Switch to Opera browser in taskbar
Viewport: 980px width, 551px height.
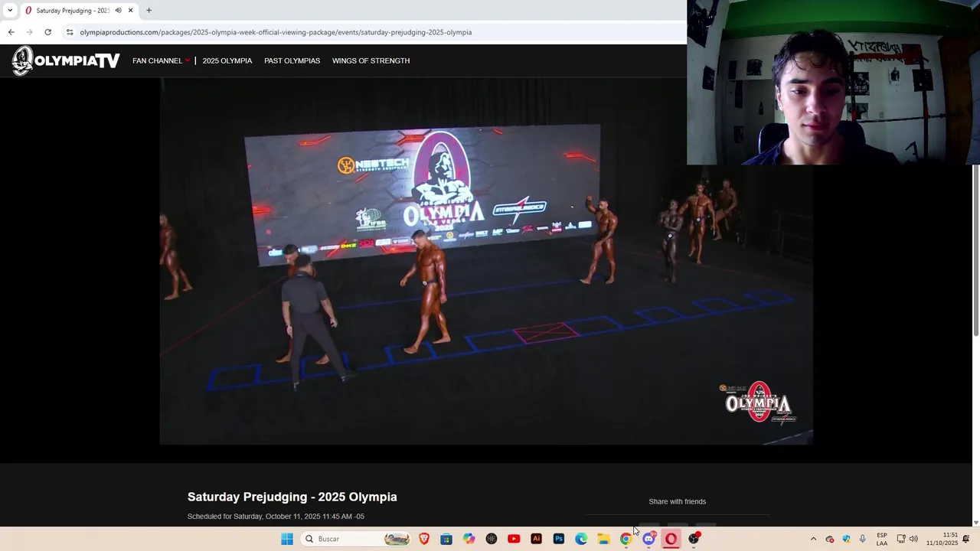point(671,539)
